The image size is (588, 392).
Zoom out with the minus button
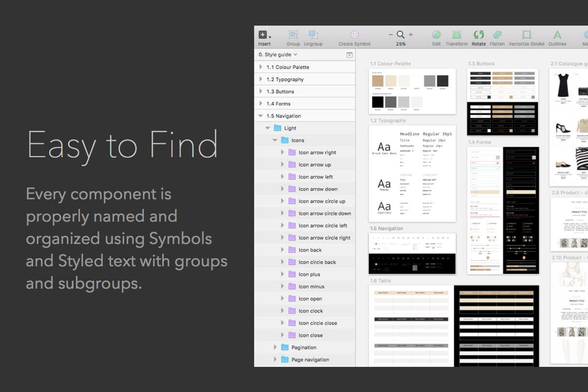[x=391, y=35]
